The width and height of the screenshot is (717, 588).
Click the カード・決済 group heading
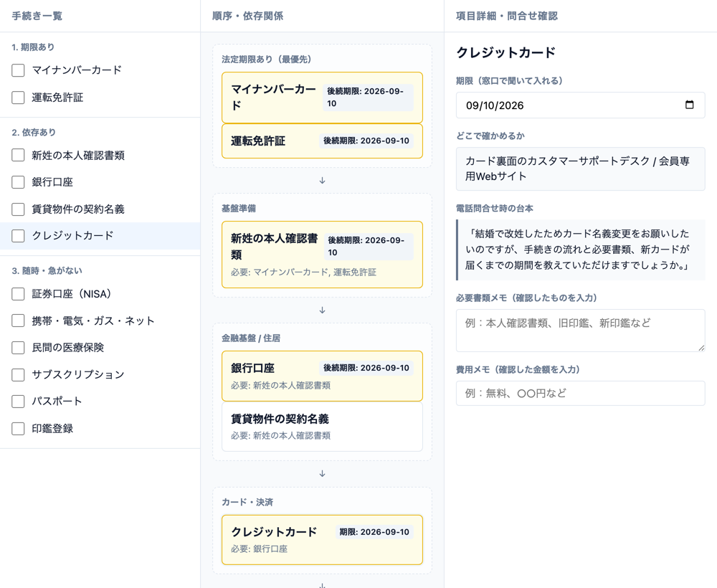247,502
